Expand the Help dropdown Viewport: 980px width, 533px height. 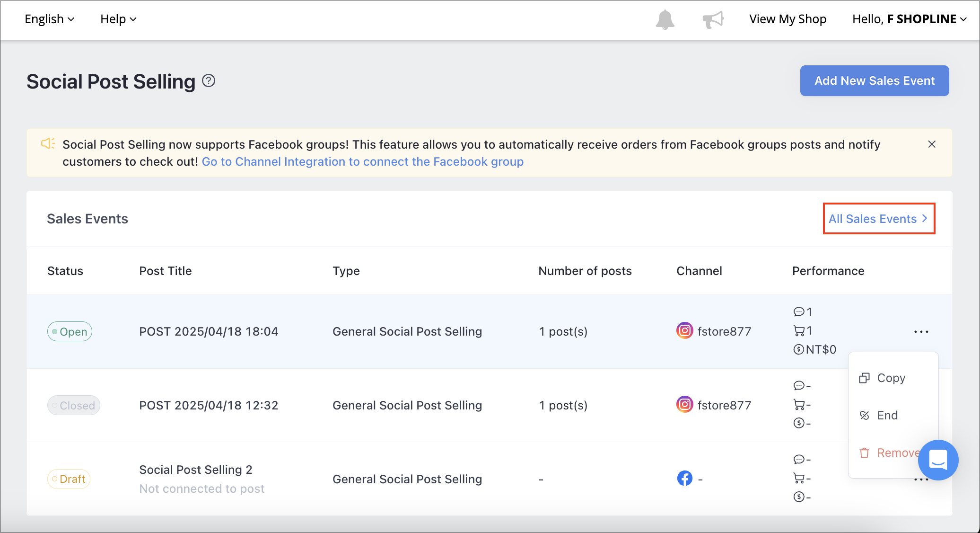pos(118,19)
